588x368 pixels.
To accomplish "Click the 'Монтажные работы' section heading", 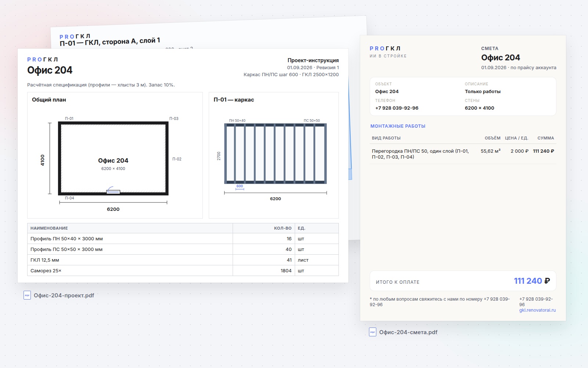I will tap(398, 126).
